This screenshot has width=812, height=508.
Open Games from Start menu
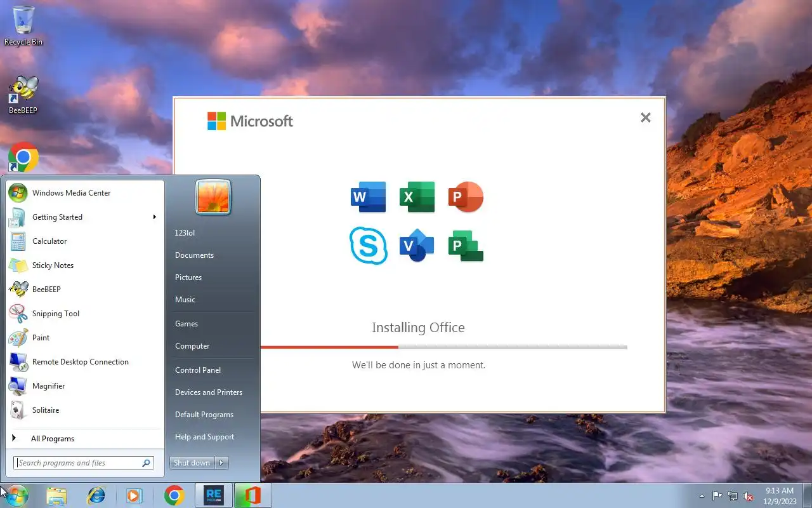click(x=213, y=323)
